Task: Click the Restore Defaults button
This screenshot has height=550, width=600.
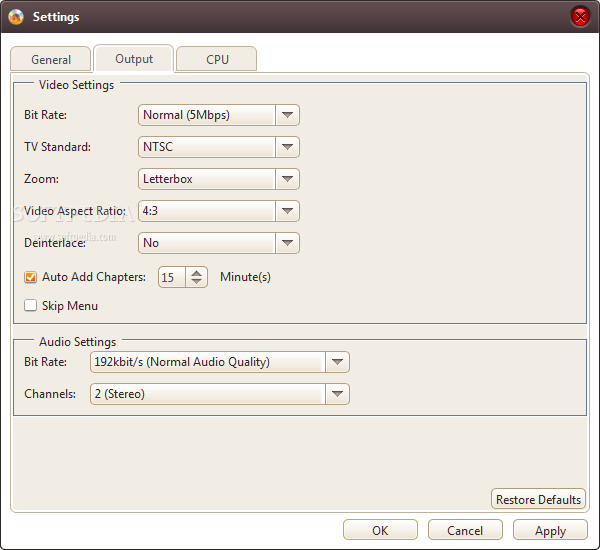Action: (538, 499)
